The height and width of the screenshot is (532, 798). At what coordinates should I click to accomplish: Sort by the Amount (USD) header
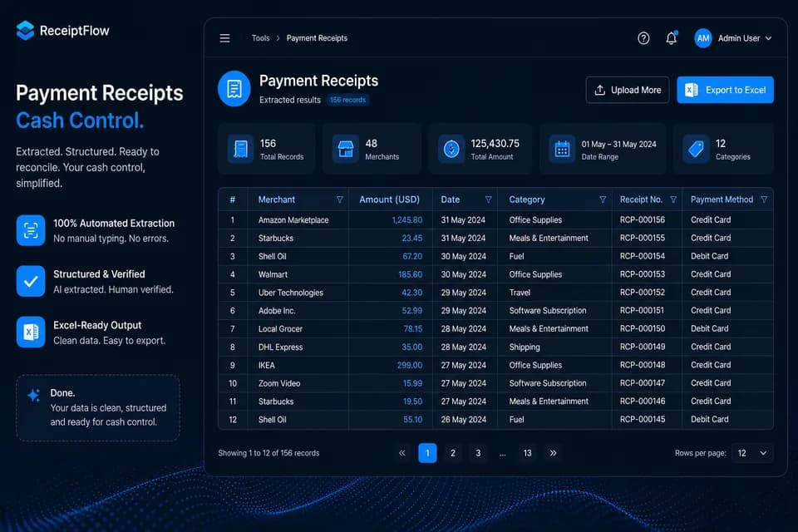(389, 199)
